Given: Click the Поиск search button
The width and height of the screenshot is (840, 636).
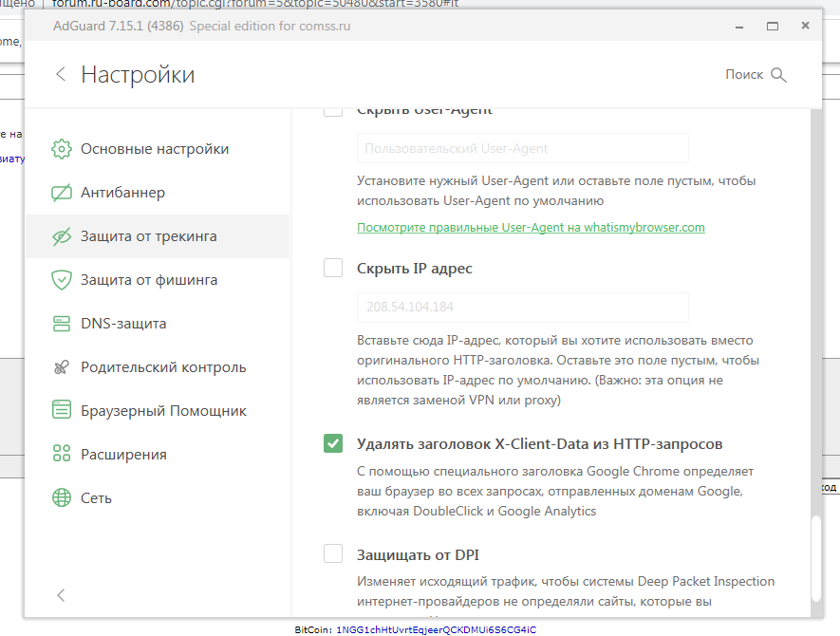Looking at the screenshot, I should pyautogui.click(x=756, y=75).
